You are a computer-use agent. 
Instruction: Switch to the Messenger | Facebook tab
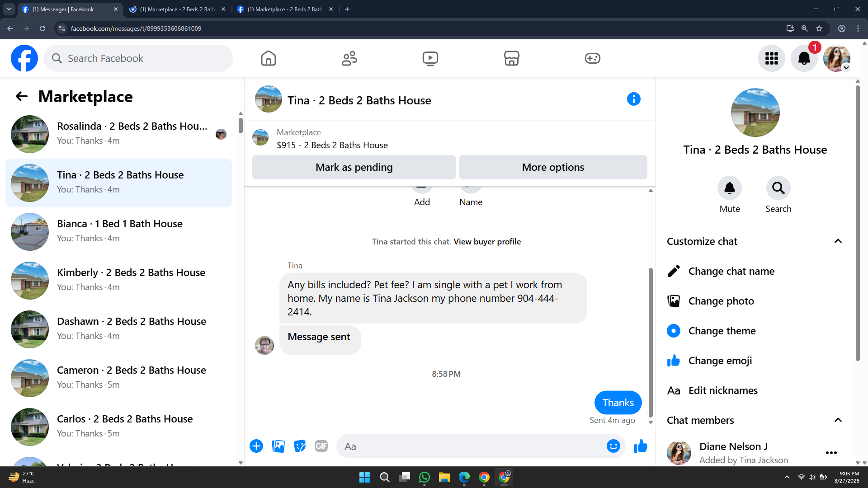[70, 9]
